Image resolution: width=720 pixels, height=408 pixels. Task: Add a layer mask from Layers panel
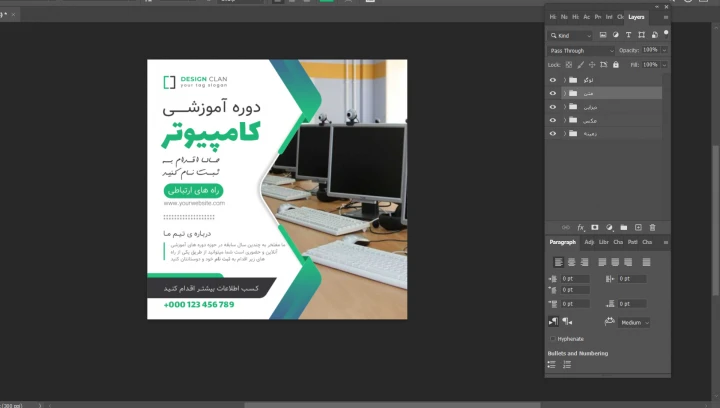click(595, 228)
